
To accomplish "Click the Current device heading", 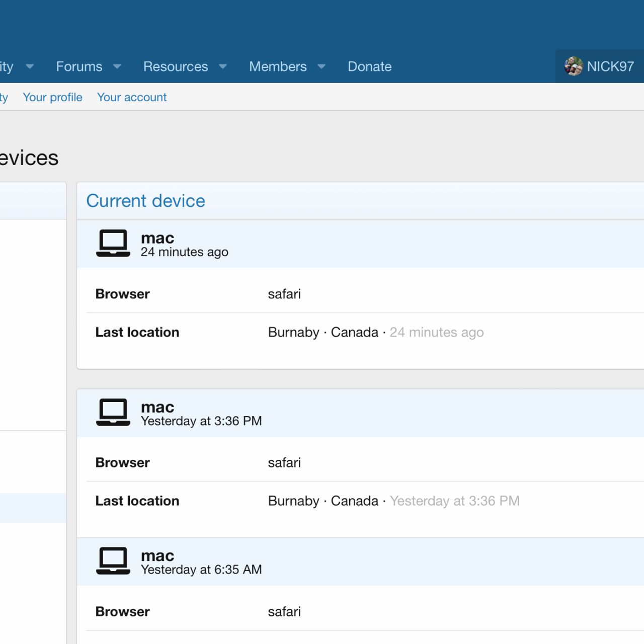I will click(x=146, y=201).
